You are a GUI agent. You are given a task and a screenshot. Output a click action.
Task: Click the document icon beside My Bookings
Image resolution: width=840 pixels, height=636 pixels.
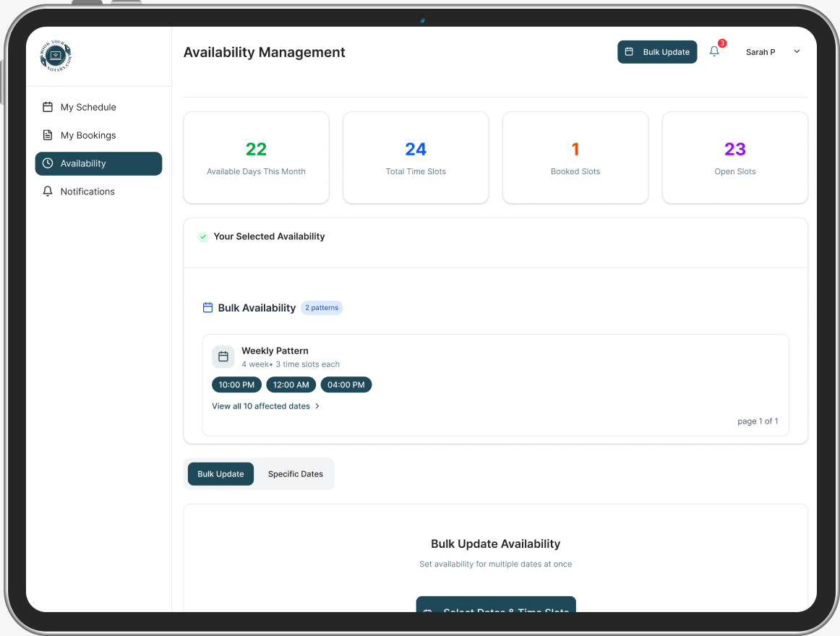pos(48,135)
